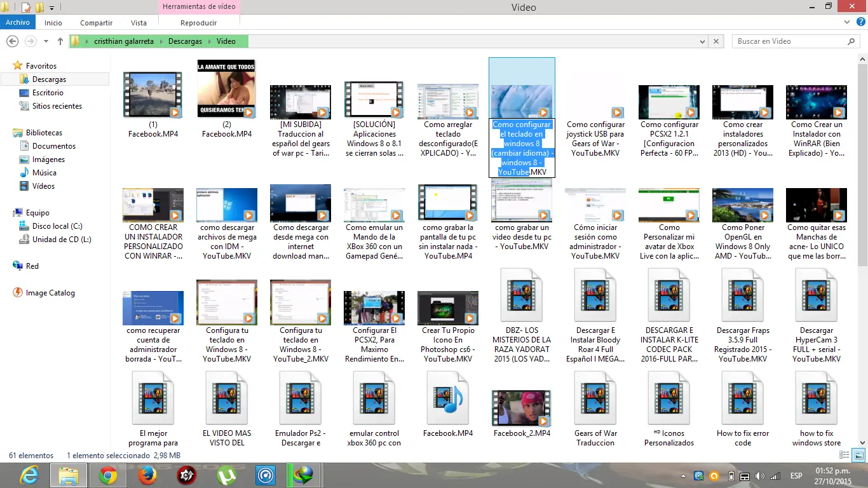This screenshot has height=488, width=868.
Task: Open Internet Explorer from the taskbar
Action: point(29,475)
